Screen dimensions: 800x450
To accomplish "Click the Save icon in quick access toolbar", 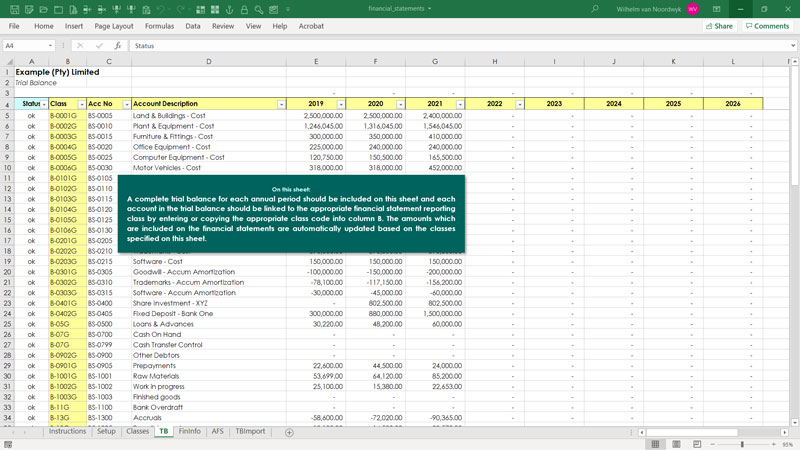I will click(14, 9).
